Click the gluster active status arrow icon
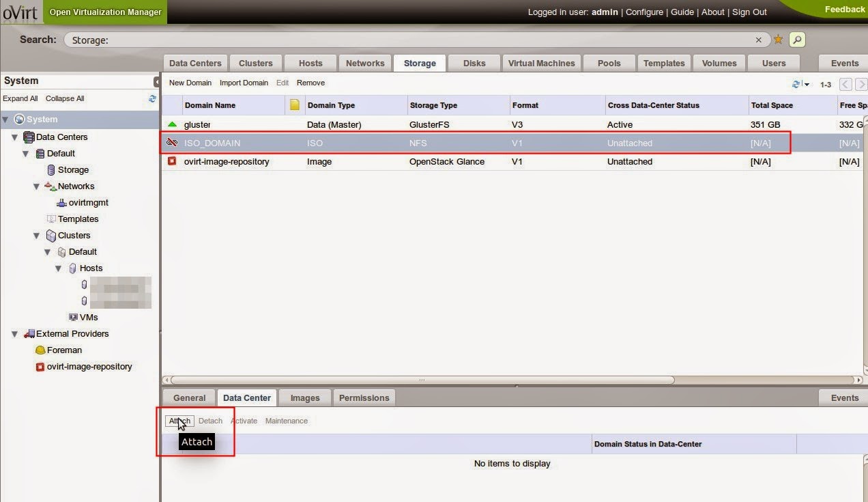 pos(172,125)
